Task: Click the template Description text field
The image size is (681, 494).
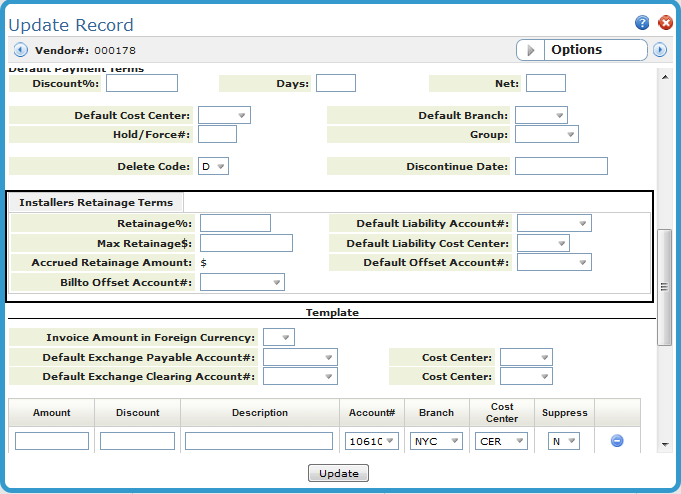Action: coord(258,441)
